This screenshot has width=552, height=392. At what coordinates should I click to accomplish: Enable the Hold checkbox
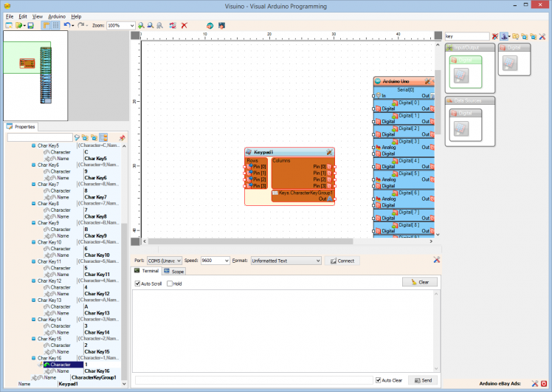point(170,283)
